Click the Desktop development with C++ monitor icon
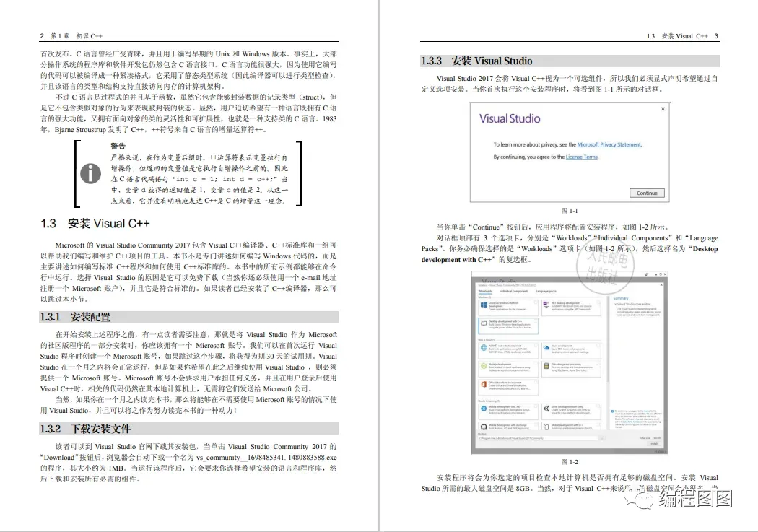The image size is (758, 532). [x=484, y=323]
